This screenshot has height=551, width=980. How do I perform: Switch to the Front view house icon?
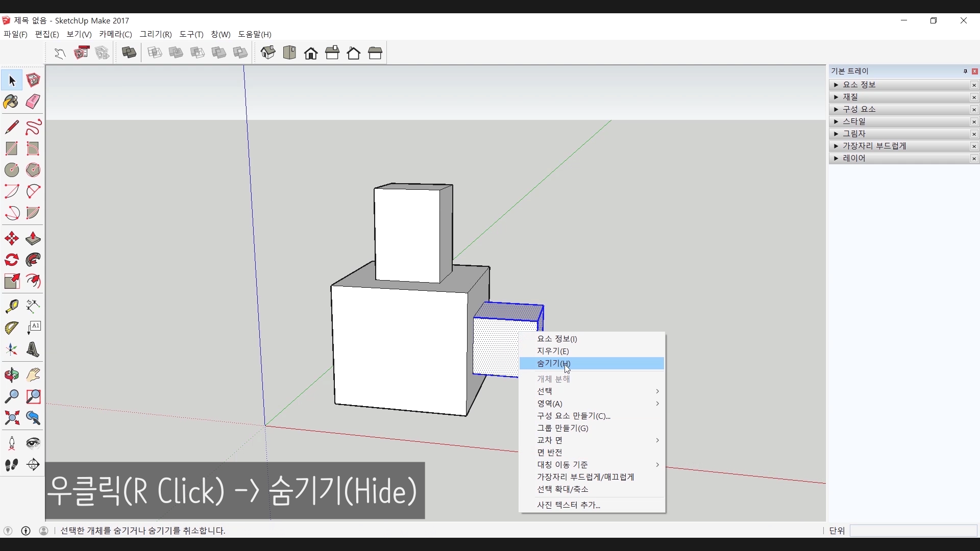point(311,53)
